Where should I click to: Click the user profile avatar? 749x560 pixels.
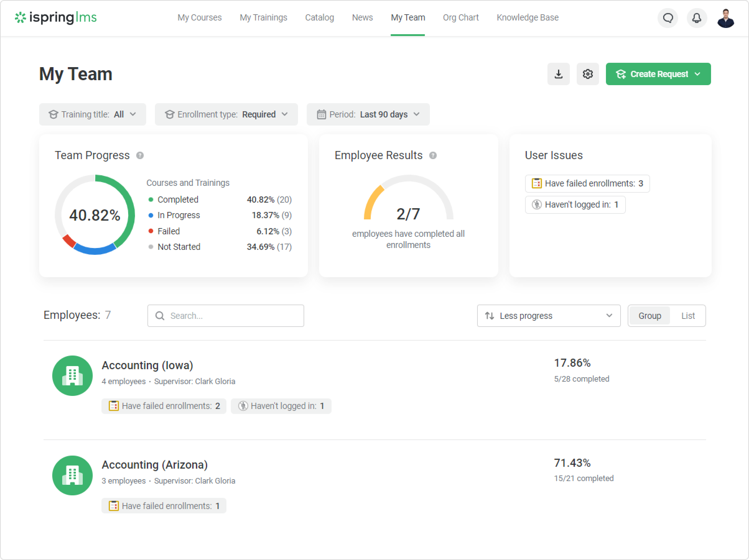[x=725, y=18]
